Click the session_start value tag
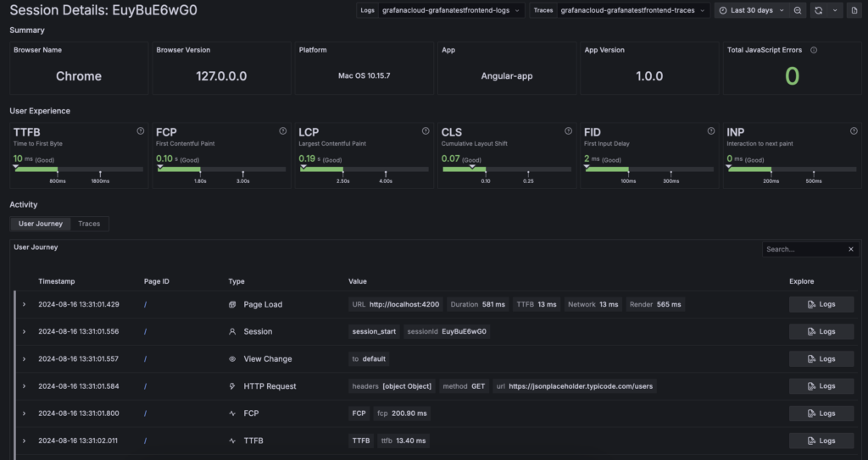 point(374,331)
